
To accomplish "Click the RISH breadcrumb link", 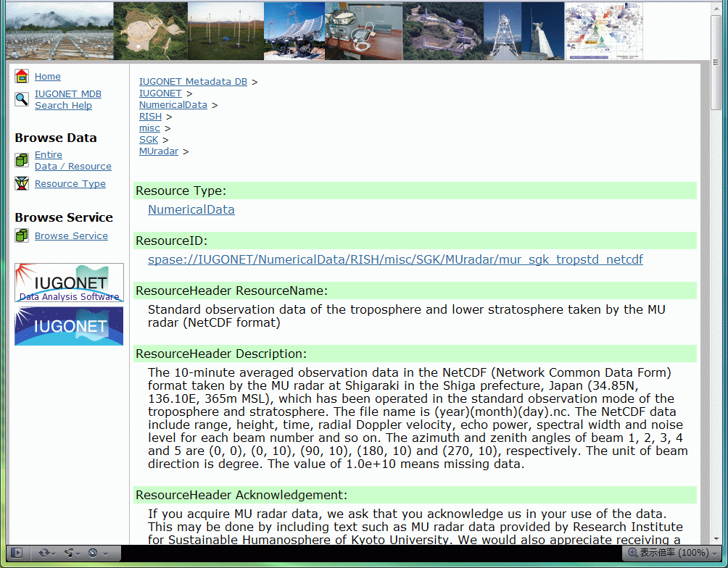I will tap(150, 117).
